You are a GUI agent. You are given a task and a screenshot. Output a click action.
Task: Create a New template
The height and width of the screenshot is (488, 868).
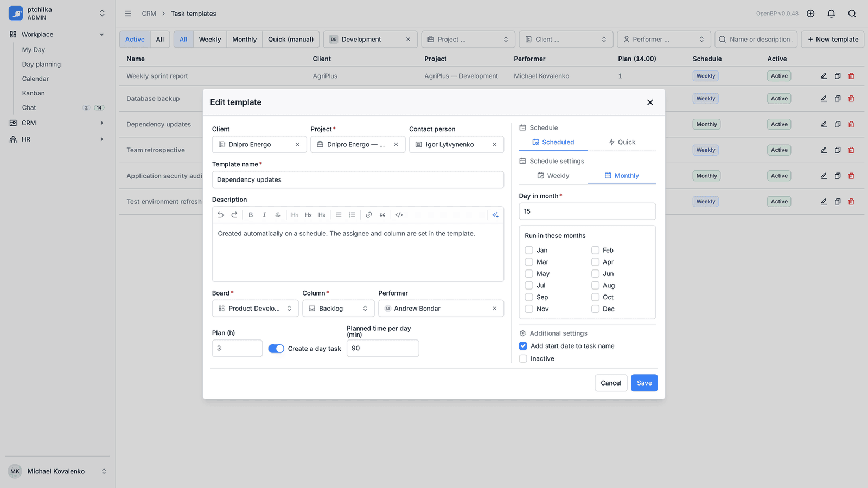[833, 40]
